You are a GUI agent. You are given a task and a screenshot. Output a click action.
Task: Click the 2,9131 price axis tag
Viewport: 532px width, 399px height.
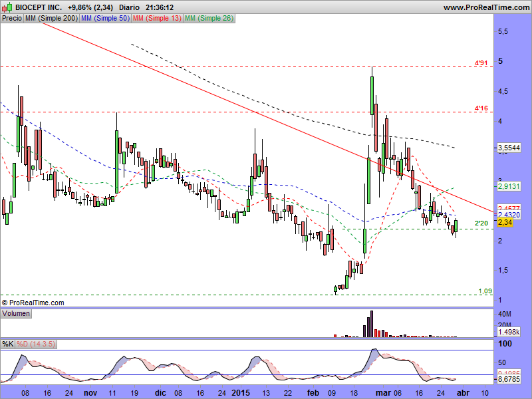tap(509, 186)
